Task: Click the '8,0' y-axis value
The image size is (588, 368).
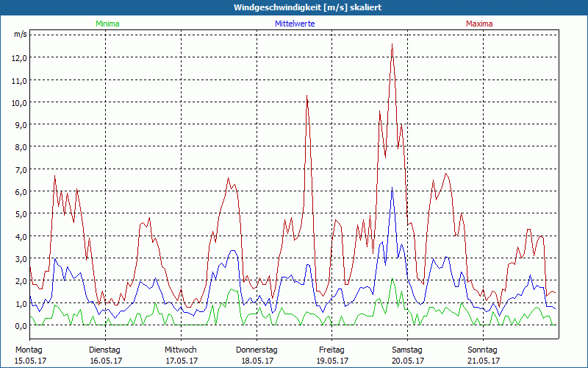Action: pos(21,147)
